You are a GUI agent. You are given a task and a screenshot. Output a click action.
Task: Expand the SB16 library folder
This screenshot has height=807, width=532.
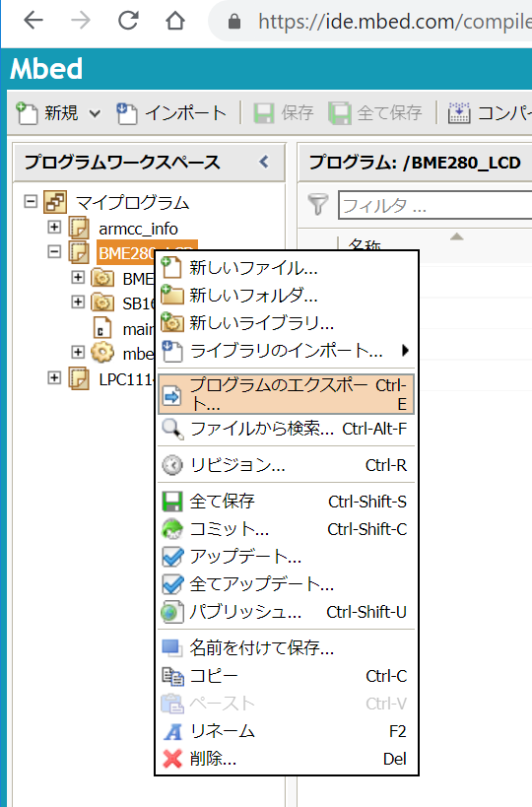78,302
